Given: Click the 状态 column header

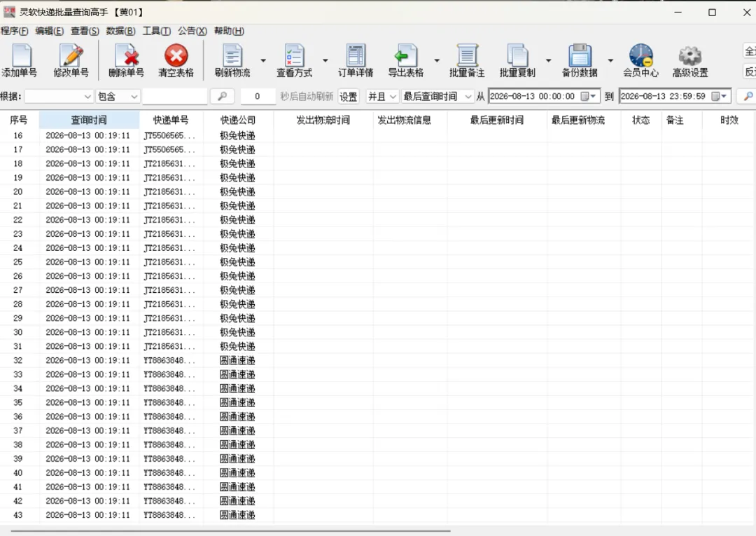Looking at the screenshot, I should point(640,120).
